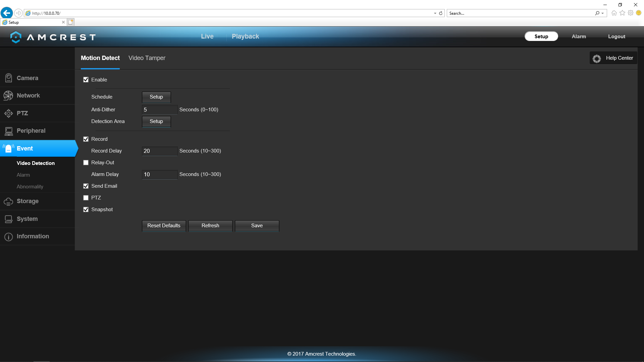
Task: Expand the System menu label
Action: [27, 219]
